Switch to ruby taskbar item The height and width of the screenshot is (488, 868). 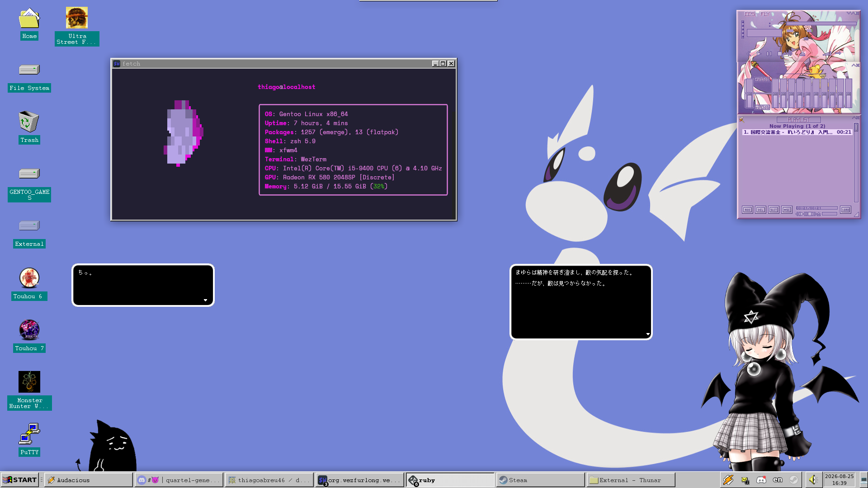point(450,480)
